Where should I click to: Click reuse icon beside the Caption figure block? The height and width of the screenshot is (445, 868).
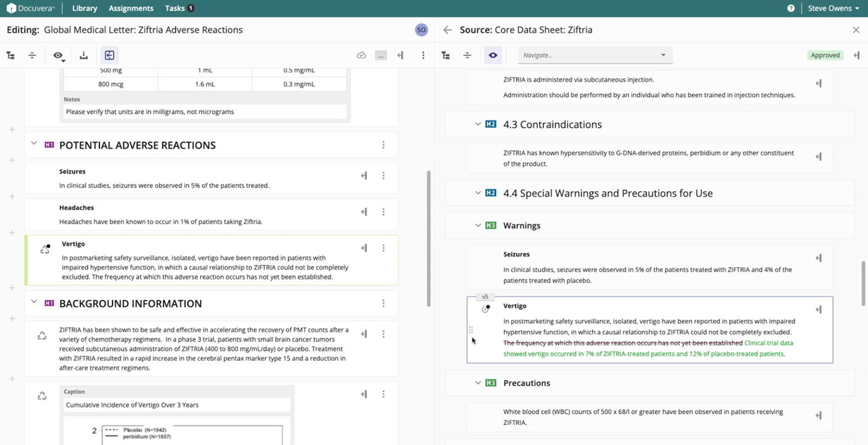tap(42, 396)
